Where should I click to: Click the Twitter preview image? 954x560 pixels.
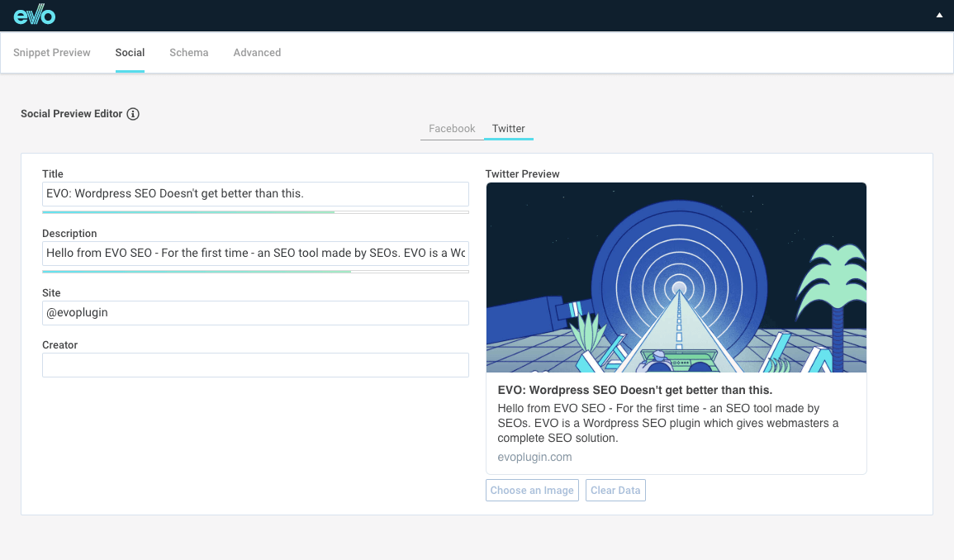tap(676, 278)
